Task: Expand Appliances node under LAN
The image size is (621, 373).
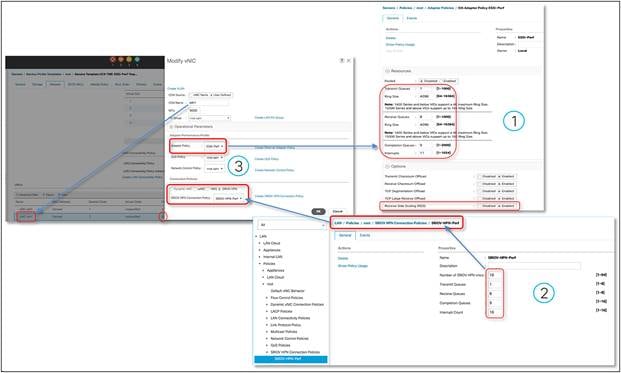Action: [x=260, y=250]
